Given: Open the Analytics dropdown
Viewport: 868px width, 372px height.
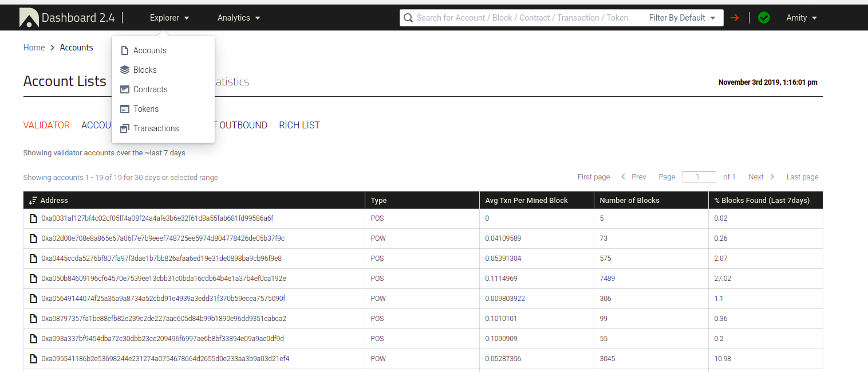Looking at the screenshot, I should click(x=239, y=18).
